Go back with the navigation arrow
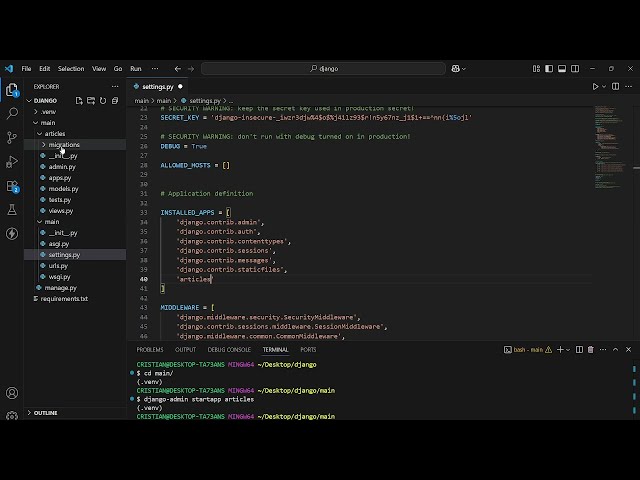The image size is (640, 480). click(x=178, y=69)
